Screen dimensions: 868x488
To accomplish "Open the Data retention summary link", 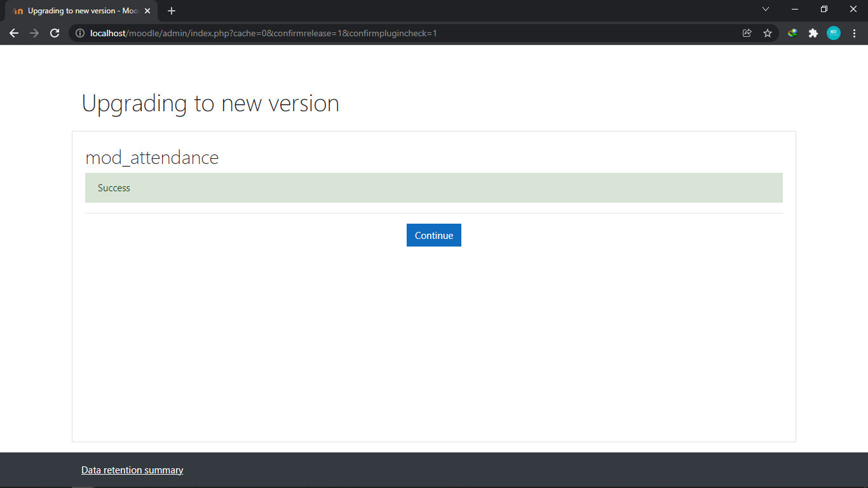I will (x=132, y=470).
